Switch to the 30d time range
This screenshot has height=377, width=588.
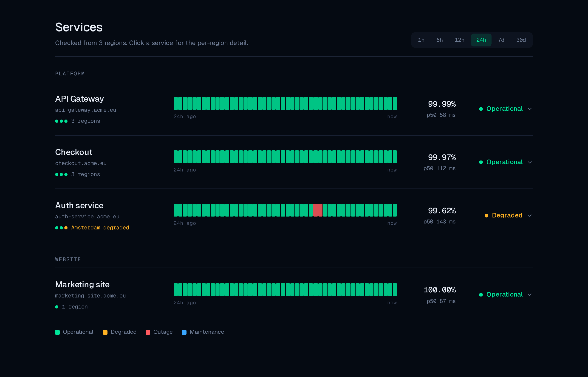pos(521,40)
